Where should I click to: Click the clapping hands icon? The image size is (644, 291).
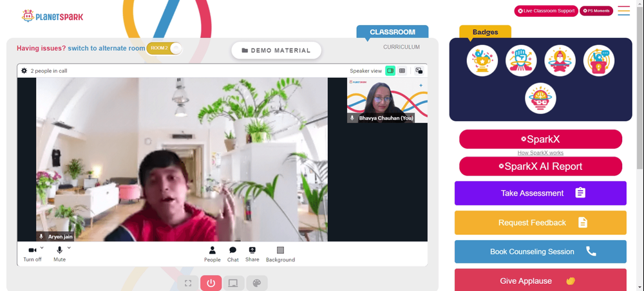(x=570, y=281)
